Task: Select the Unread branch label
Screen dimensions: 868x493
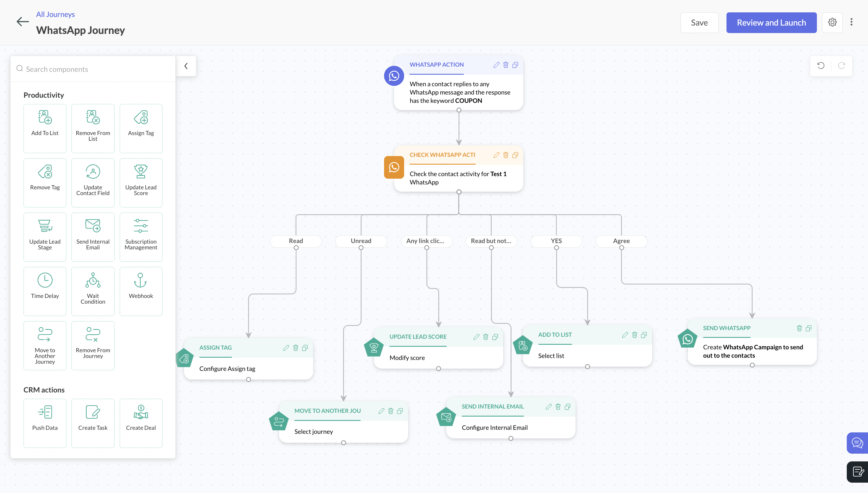Action: coord(361,241)
